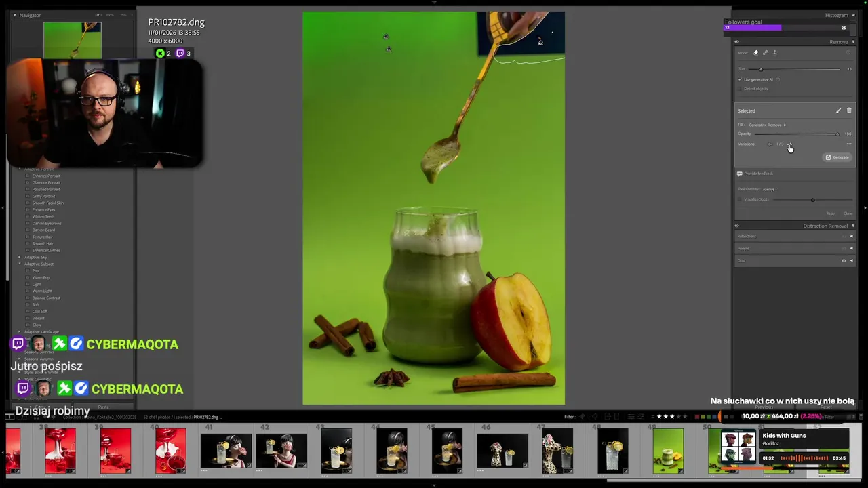Collapse Distraction Removal panel triangle
This screenshot has height=488, width=868.
(x=853, y=226)
